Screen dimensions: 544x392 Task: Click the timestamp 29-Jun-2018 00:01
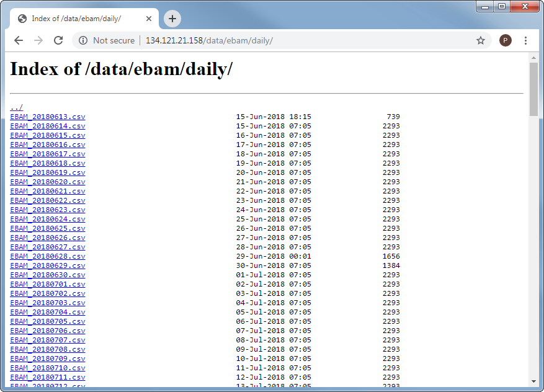tap(274, 256)
